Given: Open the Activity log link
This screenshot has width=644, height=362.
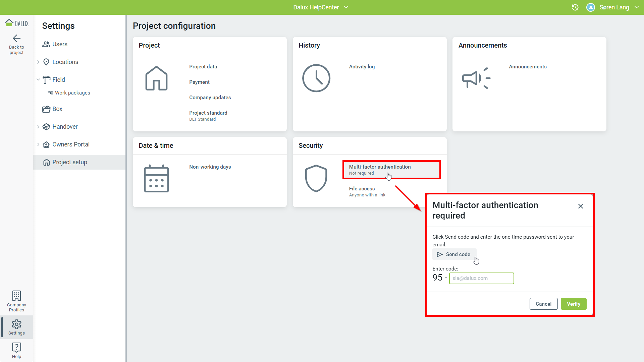Looking at the screenshot, I should click(362, 67).
